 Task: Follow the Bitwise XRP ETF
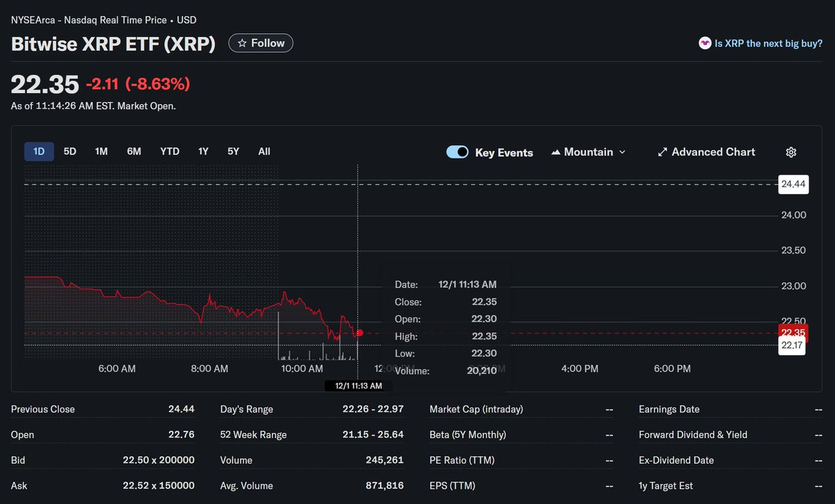tap(261, 43)
